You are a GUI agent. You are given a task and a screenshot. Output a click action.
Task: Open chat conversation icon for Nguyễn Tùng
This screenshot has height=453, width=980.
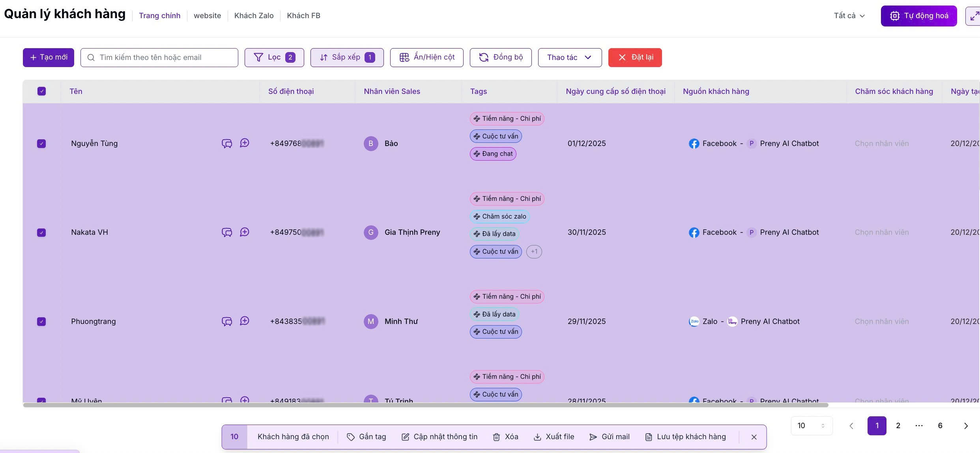click(227, 144)
